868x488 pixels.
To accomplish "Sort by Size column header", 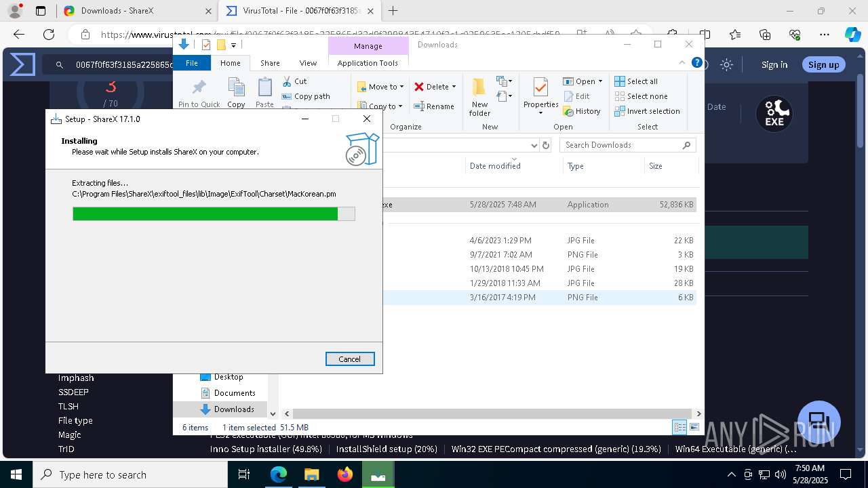I will click(655, 166).
